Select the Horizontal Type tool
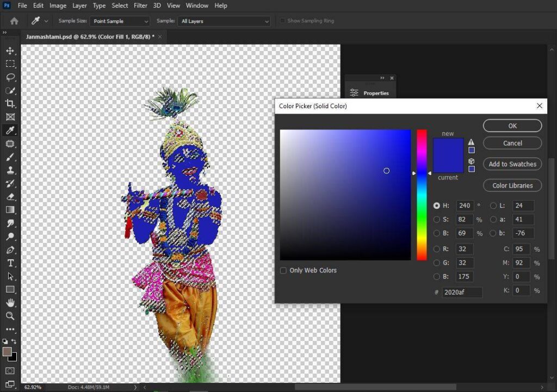 (x=10, y=263)
